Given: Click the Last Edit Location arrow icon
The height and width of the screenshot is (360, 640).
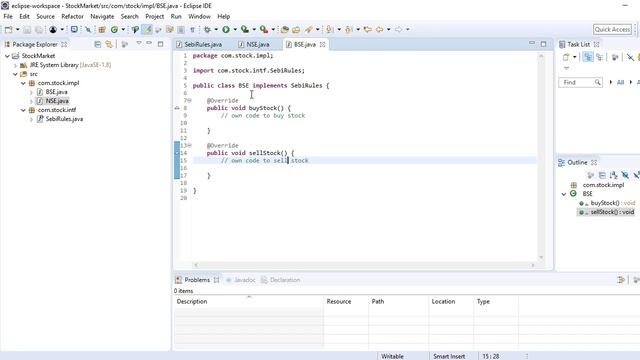Looking at the screenshot, I should point(368,29).
